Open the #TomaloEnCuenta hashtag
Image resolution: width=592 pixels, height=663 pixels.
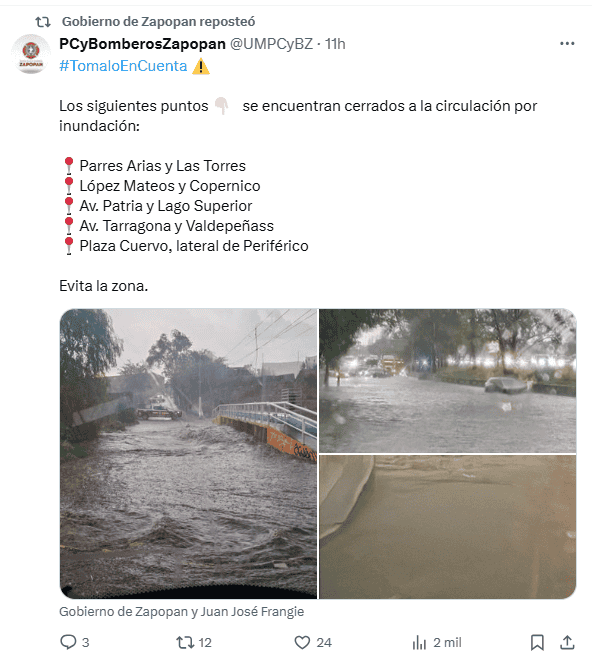click(123, 66)
